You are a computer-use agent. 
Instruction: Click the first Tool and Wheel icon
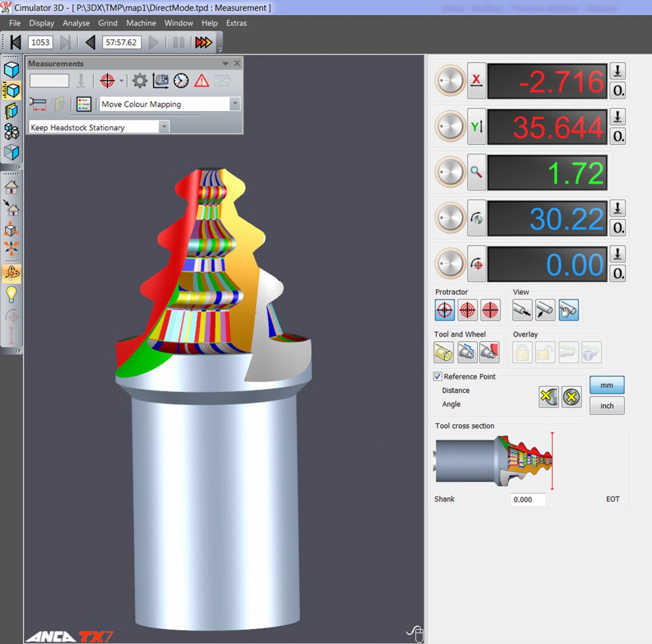click(x=443, y=352)
